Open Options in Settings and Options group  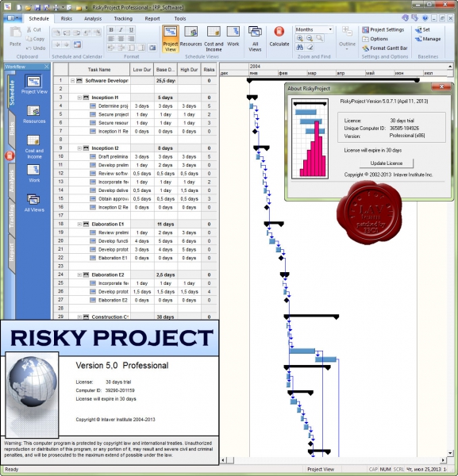tap(375, 39)
